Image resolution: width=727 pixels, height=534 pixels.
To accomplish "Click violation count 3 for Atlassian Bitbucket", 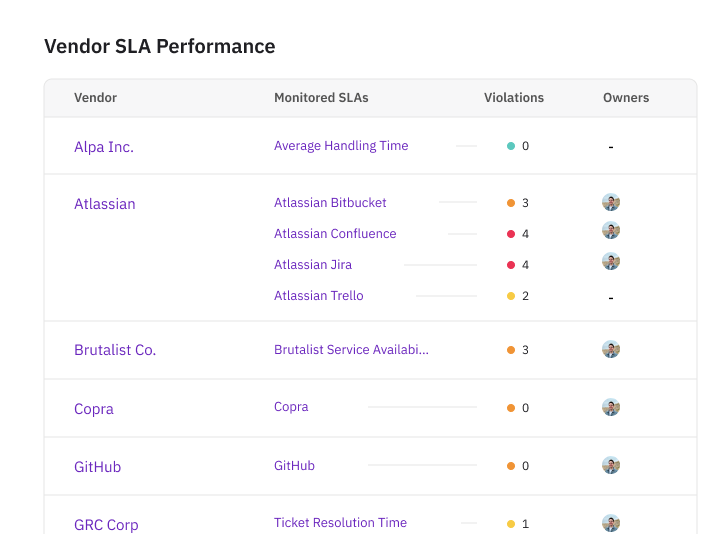I will click(x=525, y=203).
